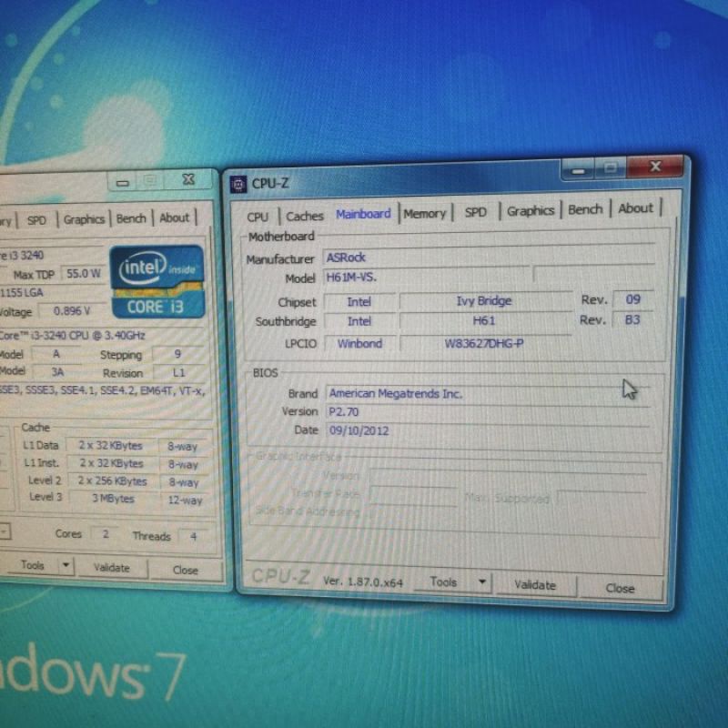Click Ver. 1.87.0.x64 version text
728x728 pixels.
[362, 581]
